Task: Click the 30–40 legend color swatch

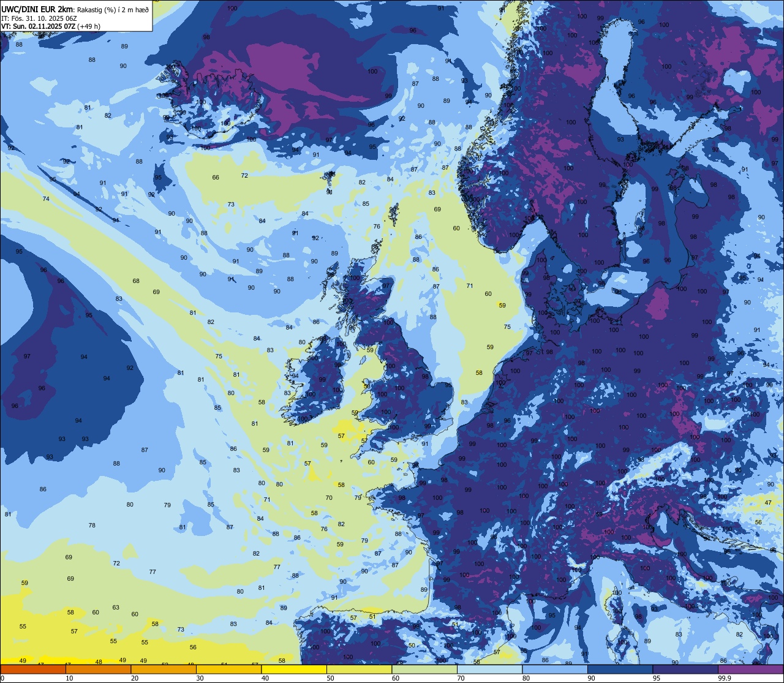Action: pos(229,669)
